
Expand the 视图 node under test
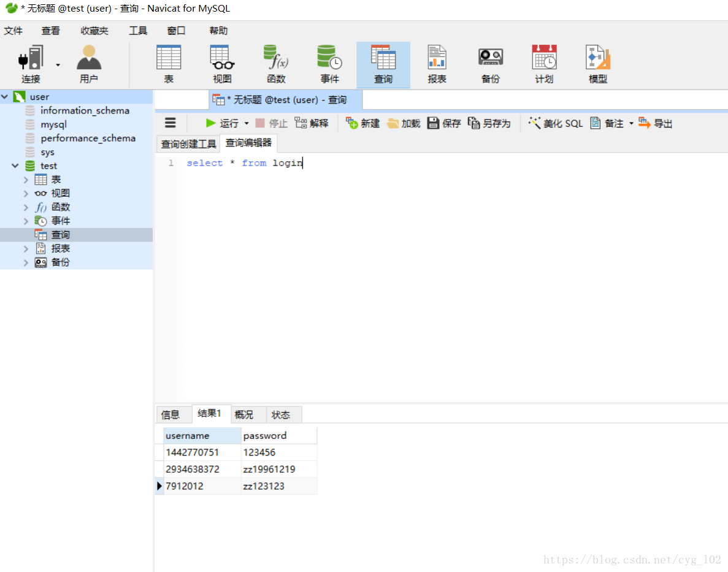click(26, 193)
